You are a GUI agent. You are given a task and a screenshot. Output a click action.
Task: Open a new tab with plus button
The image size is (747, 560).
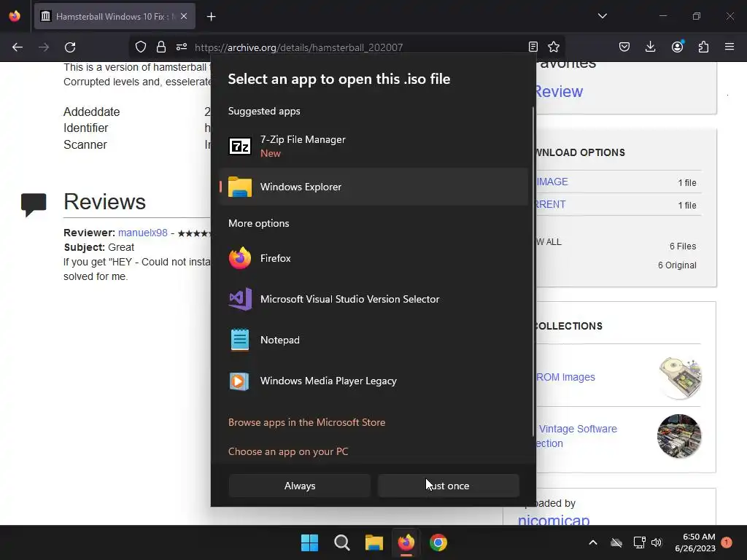tap(211, 17)
